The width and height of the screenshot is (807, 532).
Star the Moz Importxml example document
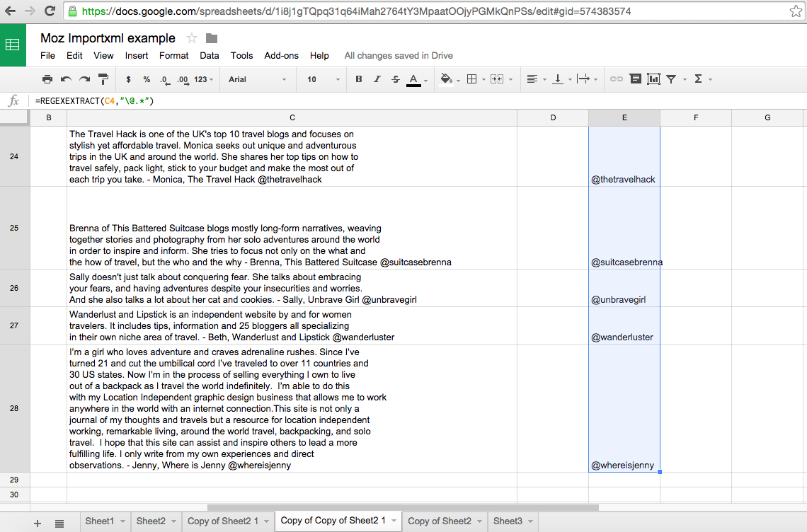click(191, 38)
